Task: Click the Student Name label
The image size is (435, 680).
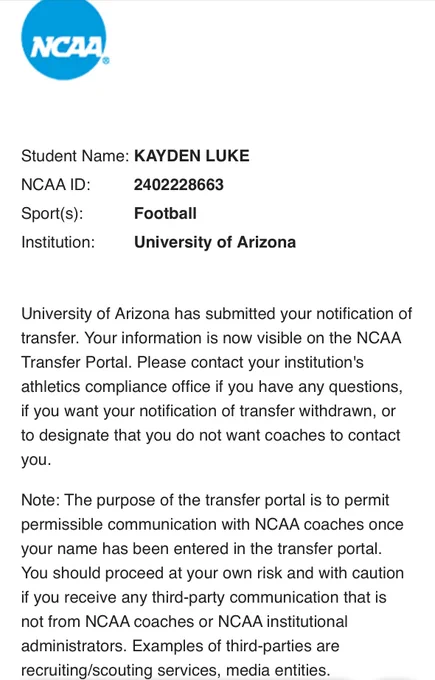Action: pos(75,156)
